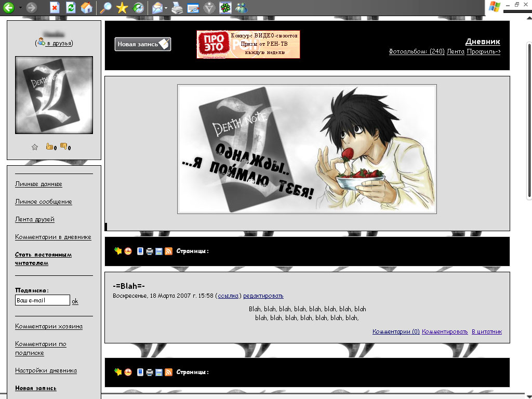The height and width of the screenshot is (399, 532).
Task: Confirm subscription with the 'ok' link
Action: (75, 301)
